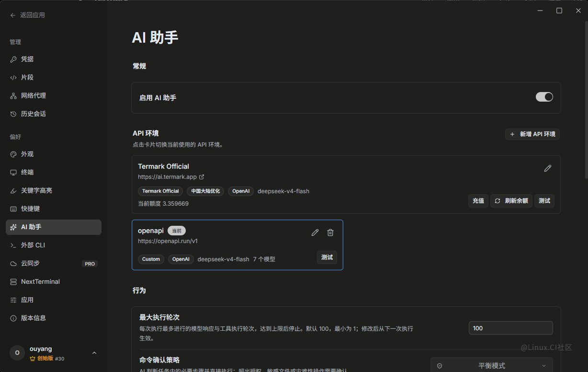This screenshot has height=372, width=588.
Task: Click the Custom tag on openapi card
Action: (x=151, y=259)
